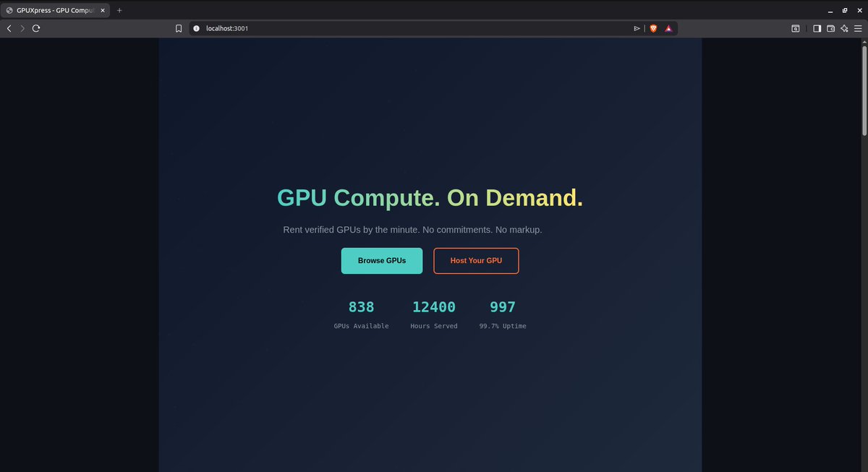Click the 'GPU Compute. On Demand.' heading
Screen dimensions: 868x472
pos(430,197)
